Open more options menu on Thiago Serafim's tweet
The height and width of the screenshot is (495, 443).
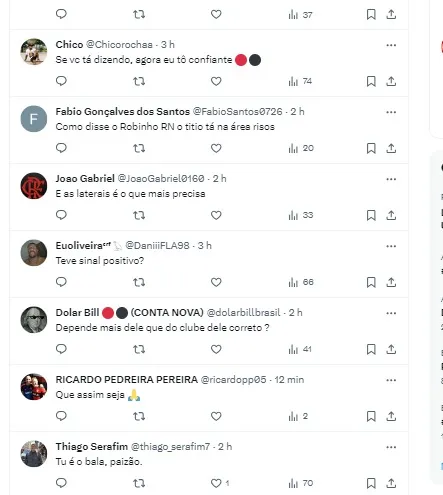click(391, 447)
